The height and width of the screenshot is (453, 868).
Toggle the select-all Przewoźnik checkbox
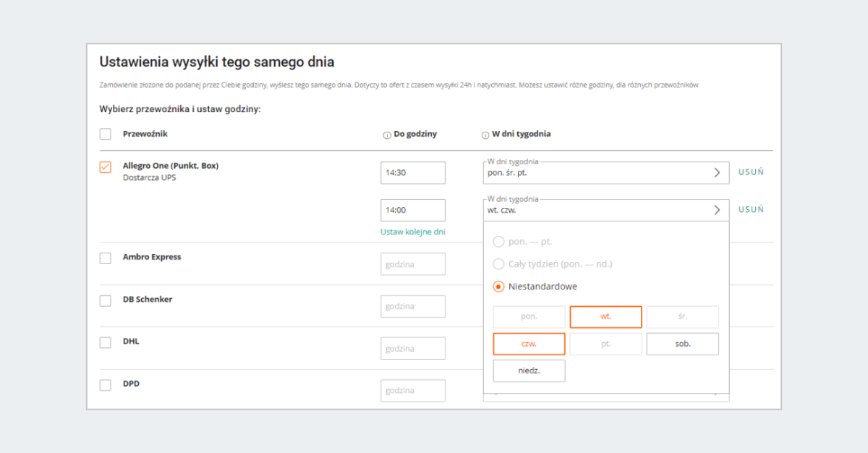click(106, 134)
